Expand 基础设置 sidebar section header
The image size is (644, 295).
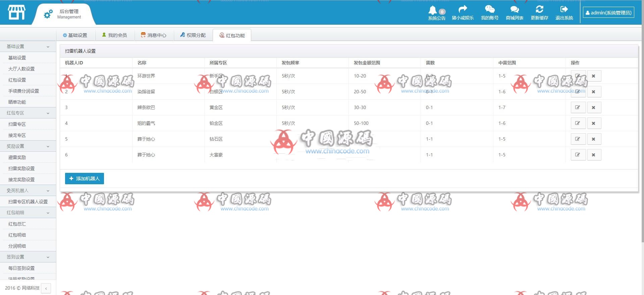[28, 46]
